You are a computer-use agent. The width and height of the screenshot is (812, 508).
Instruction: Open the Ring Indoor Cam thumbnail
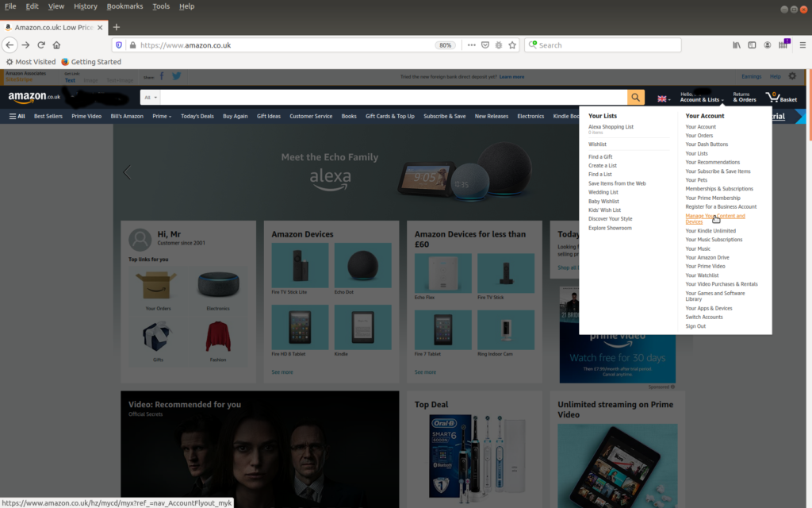[x=505, y=329]
